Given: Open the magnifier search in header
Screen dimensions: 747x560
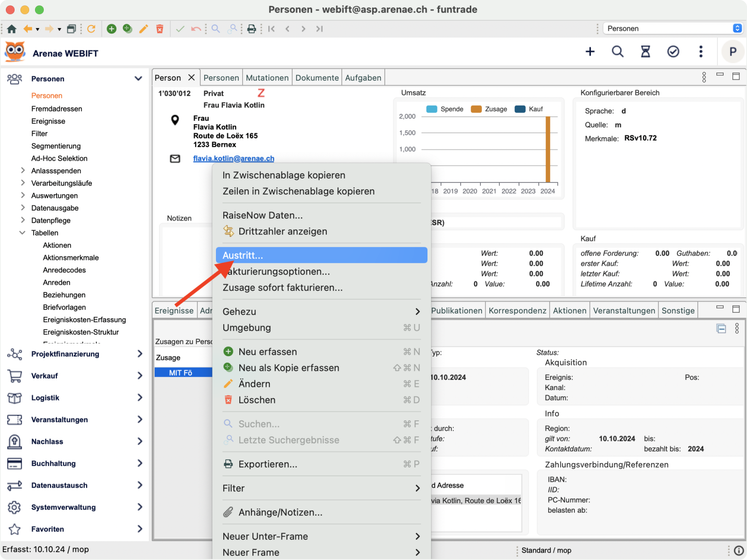Looking at the screenshot, I should click(x=618, y=52).
